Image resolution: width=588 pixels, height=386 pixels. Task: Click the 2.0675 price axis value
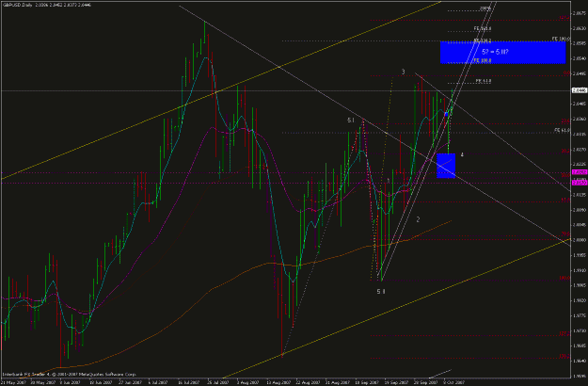tap(579, 13)
